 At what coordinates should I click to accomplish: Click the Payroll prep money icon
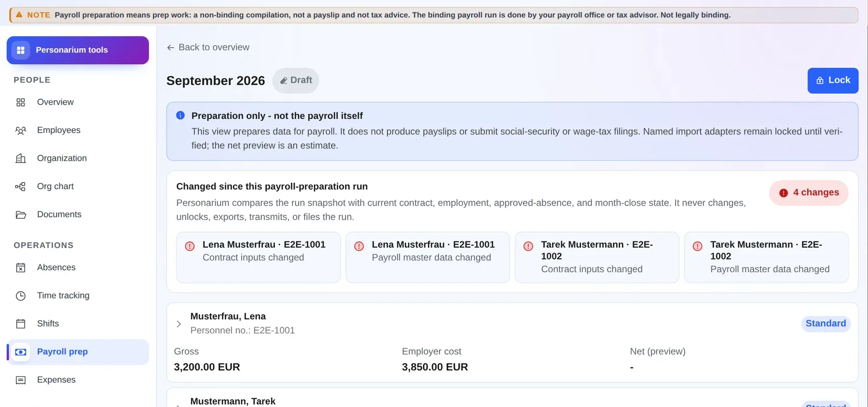(21, 352)
